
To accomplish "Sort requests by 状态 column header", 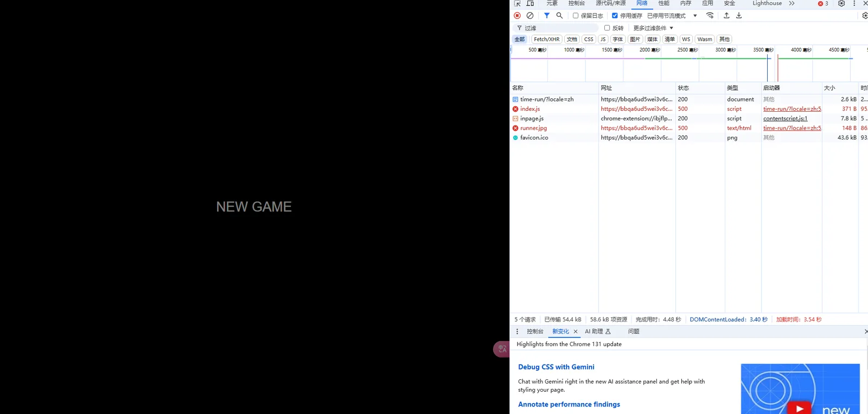I will (x=700, y=88).
